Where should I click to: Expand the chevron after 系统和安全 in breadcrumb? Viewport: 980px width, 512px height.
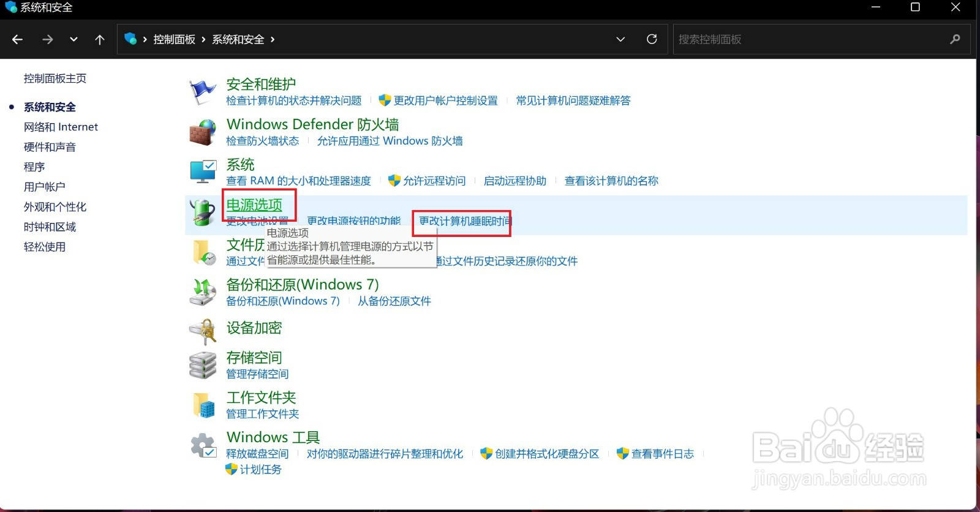pos(273,39)
